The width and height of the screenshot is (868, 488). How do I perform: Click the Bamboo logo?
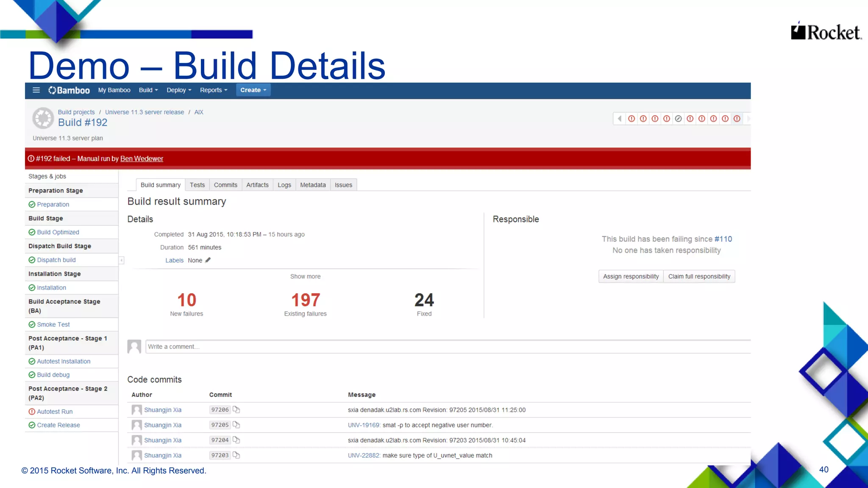[x=69, y=90]
